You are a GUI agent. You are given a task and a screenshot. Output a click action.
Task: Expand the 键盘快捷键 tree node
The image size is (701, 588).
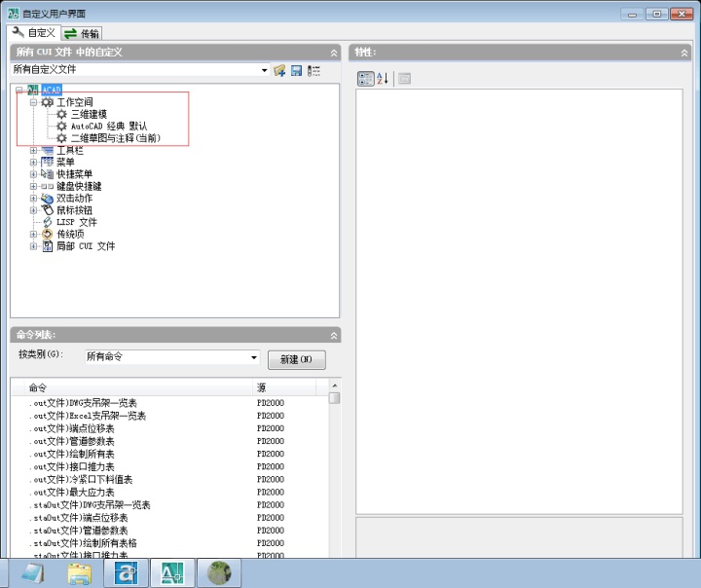pyautogui.click(x=33, y=186)
